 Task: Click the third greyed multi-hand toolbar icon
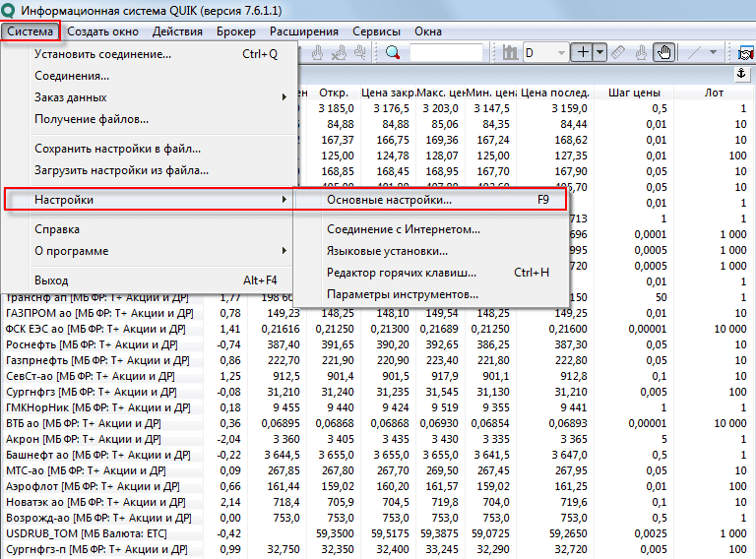click(359, 52)
